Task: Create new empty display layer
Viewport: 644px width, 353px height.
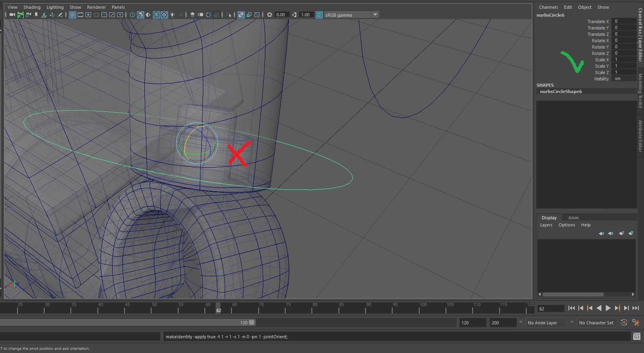Action: 621,233
